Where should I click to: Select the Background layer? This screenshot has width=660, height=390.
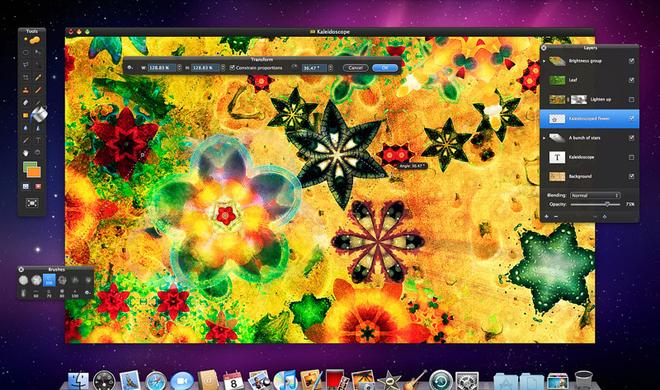point(589,176)
